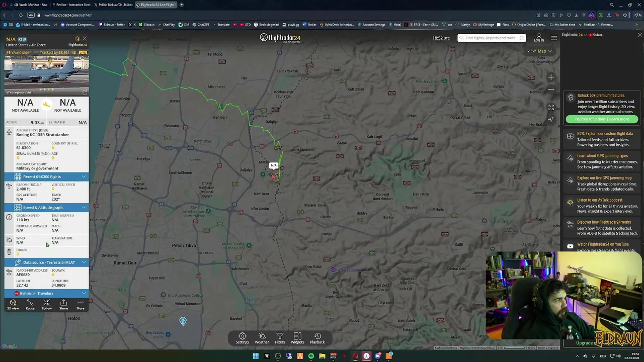644x362 pixels.
Task: Open map Settings at the bottom toolbar
Action: (x=243, y=338)
